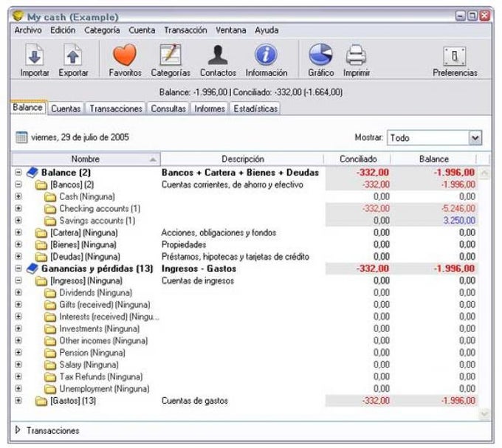This screenshot has height=448, width=502.
Task: Collapse Ganancias y pérdidas (13) node
Action: pos(18,269)
